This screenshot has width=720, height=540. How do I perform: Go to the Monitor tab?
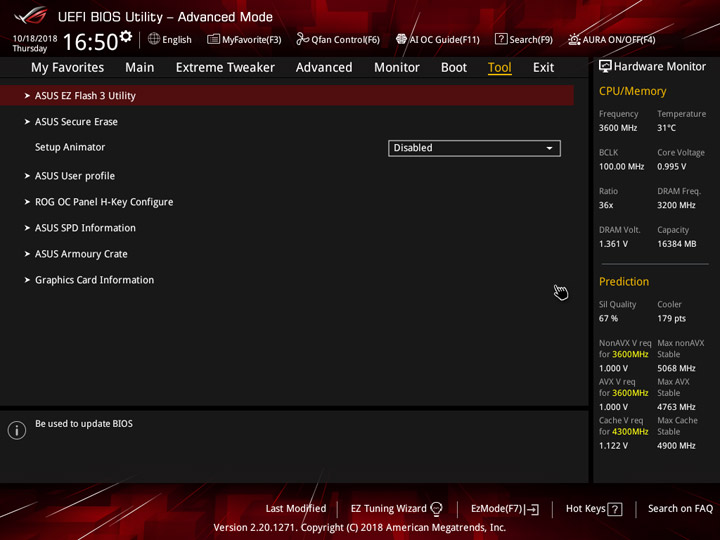click(x=397, y=68)
